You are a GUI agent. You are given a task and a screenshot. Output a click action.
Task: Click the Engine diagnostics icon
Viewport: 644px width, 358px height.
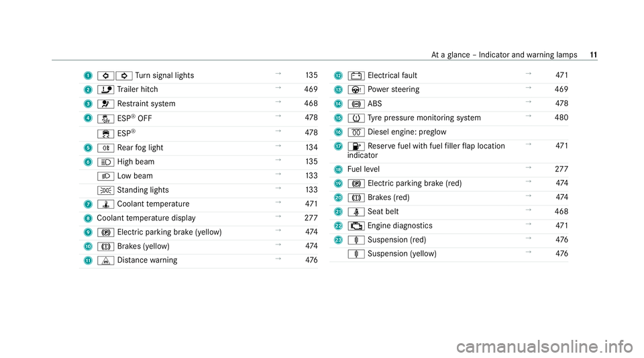pos(356,226)
